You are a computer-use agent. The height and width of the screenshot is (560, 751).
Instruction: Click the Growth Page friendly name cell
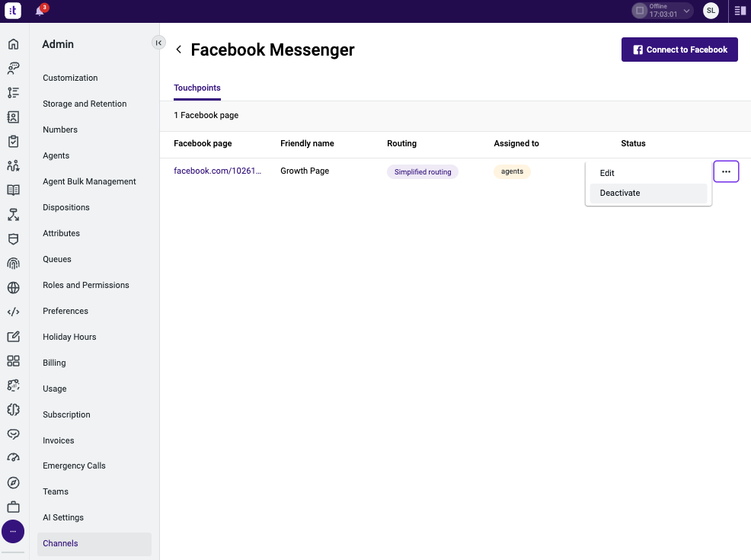point(305,171)
